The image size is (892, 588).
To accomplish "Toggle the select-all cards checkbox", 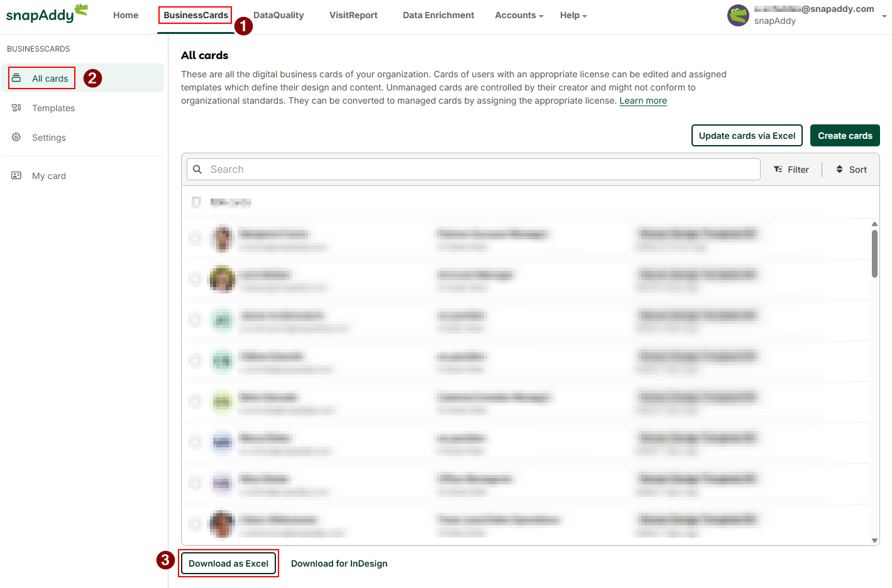I will 196,202.
